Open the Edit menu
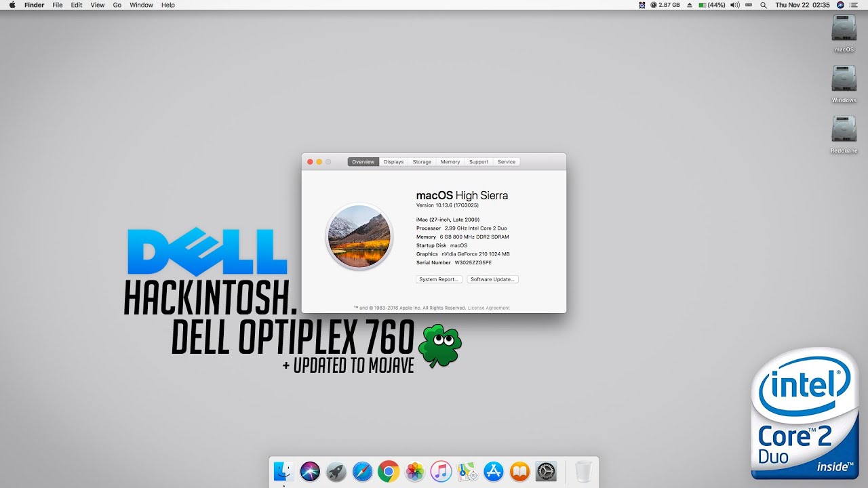Image resolution: width=868 pixels, height=488 pixels. (x=77, y=5)
